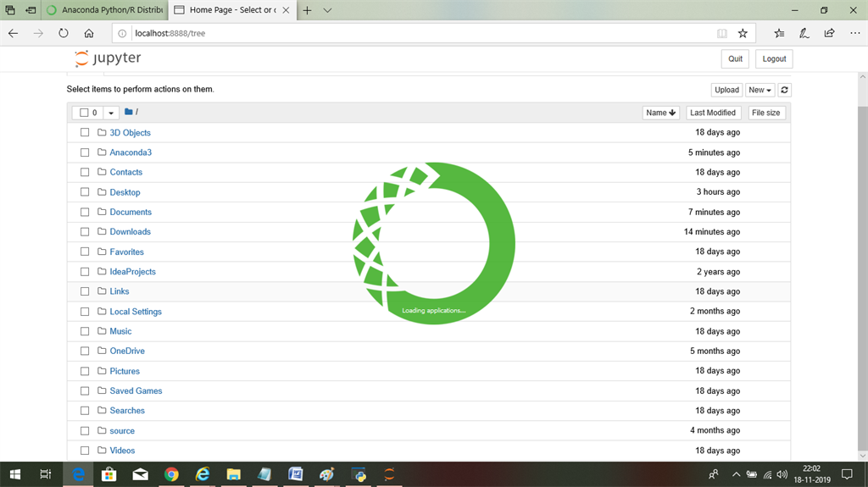Click tabs you've set aside icon
868x487 pixels.
point(10,10)
